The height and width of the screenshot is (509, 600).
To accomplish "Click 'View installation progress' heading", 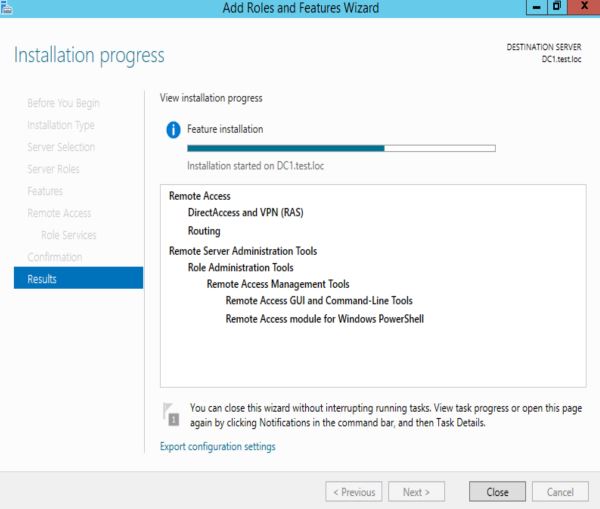I will (x=211, y=98).
